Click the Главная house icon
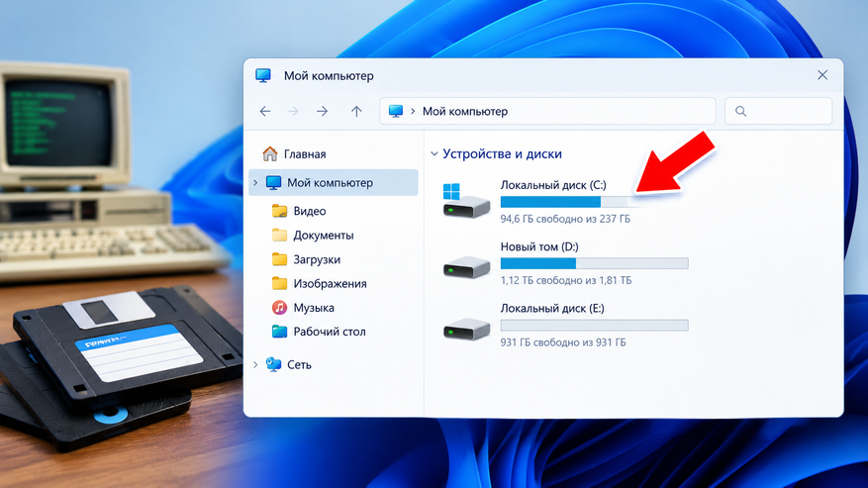 point(269,153)
